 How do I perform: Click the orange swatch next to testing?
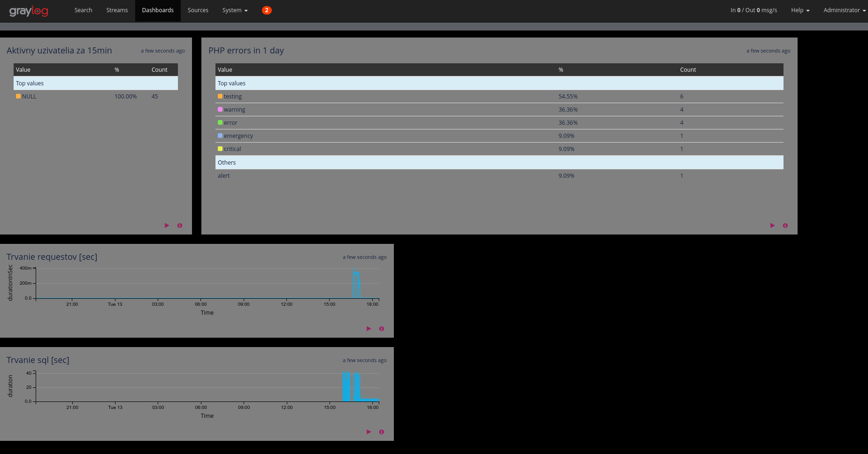click(x=220, y=96)
